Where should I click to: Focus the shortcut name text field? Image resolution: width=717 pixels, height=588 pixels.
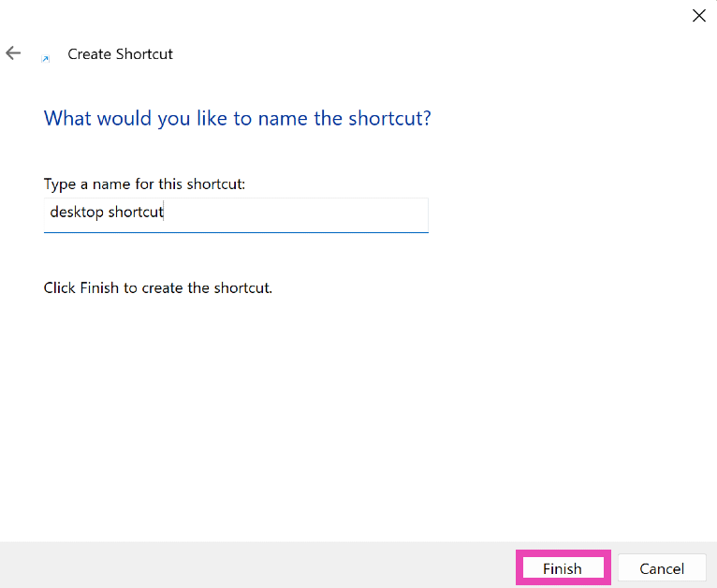click(x=235, y=213)
